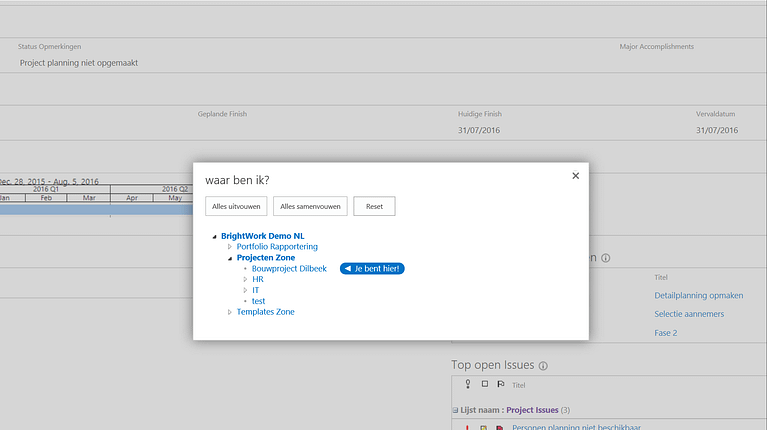Close the 'waar ben ik?' dialog
The height and width of the screenshot is (430, 767).
[x=575, y=176]
